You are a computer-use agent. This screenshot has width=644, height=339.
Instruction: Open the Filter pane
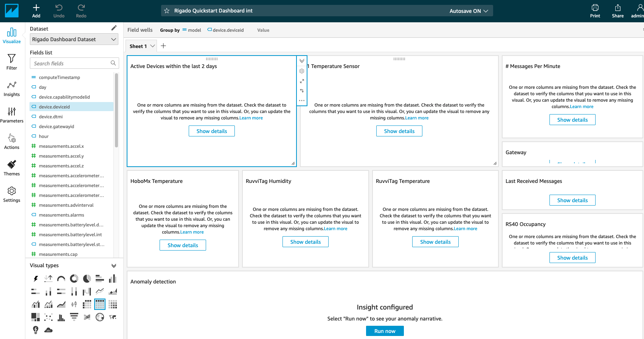point(12,62)
